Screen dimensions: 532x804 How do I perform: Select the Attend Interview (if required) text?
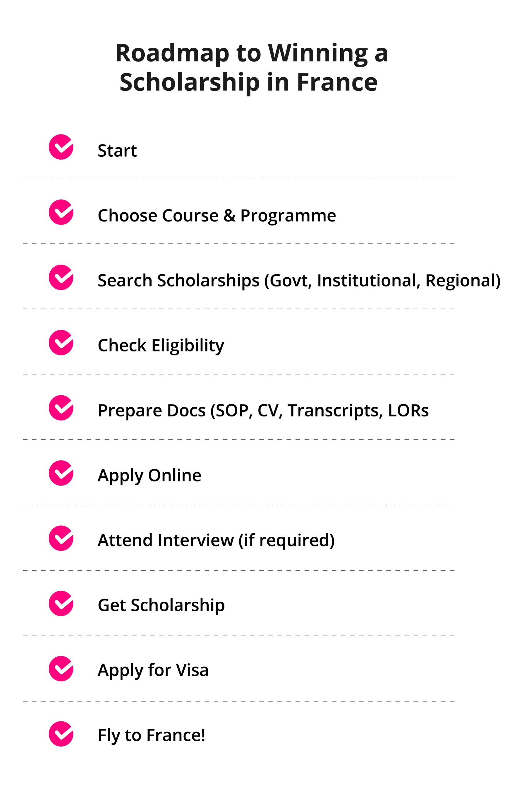click(216, 540)
